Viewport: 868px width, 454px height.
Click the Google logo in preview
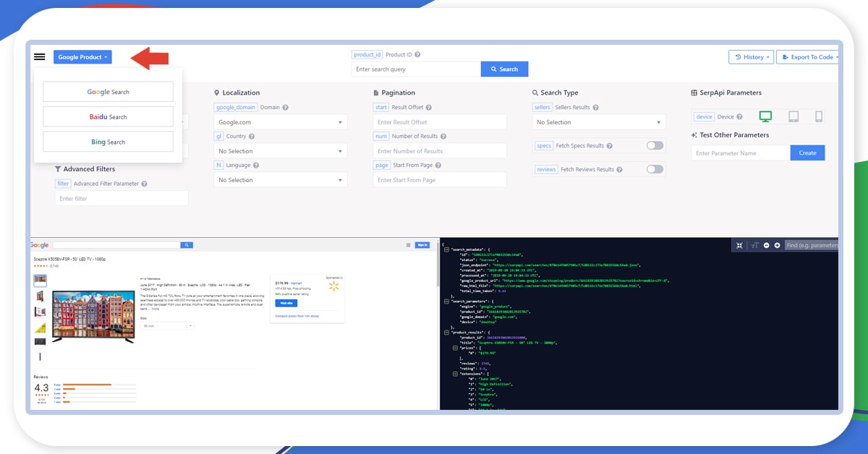pos(41,245)
